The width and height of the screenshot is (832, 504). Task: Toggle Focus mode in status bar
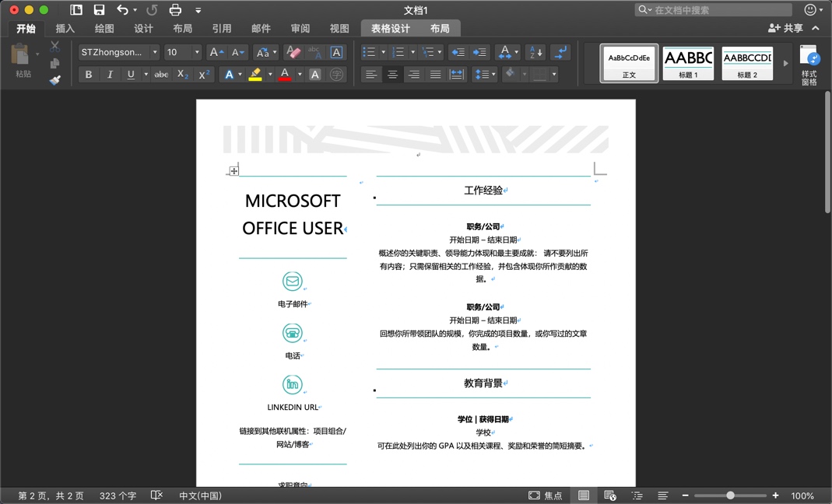point(545,495)
